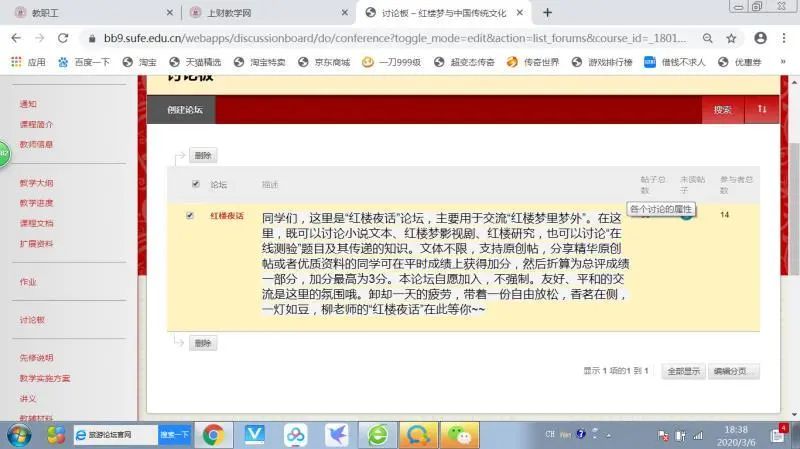Screen dimensions: 800x449
Task: Click the sort order arrows icon
Action: point(761,110)
